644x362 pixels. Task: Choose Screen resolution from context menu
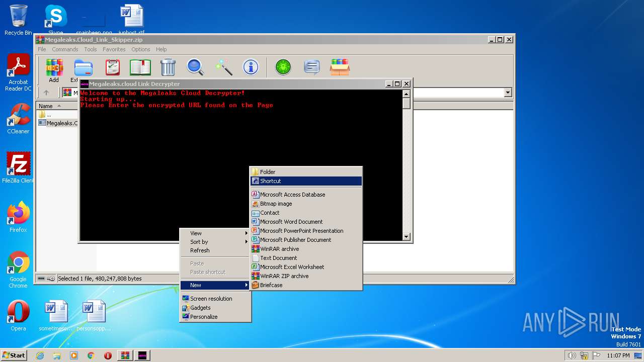point(215,299)
